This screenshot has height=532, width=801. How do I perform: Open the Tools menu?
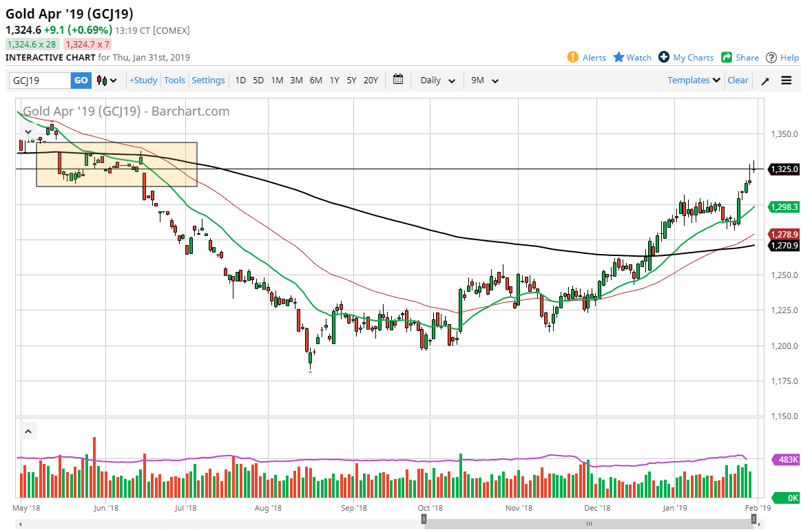(174, 81)
